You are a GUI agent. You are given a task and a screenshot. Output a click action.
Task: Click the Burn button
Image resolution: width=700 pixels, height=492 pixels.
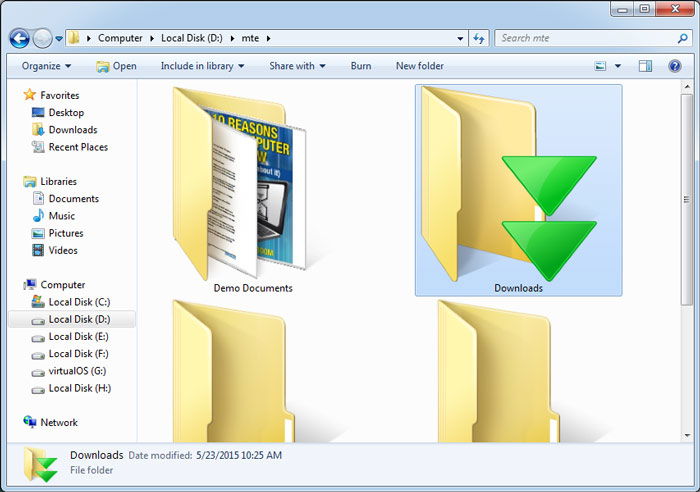tap(361, 66)
